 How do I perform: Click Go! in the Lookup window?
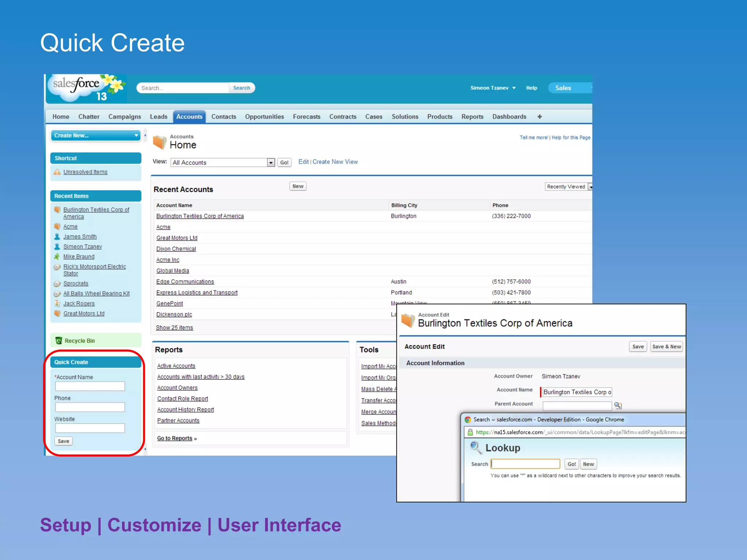[x=572, y=464]
